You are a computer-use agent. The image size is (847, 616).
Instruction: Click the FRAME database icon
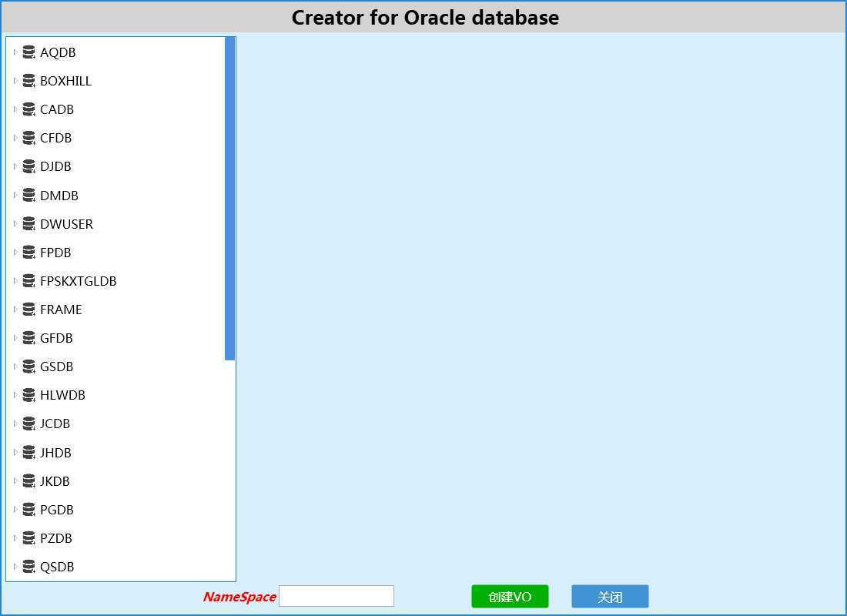[x=28, y=310]
